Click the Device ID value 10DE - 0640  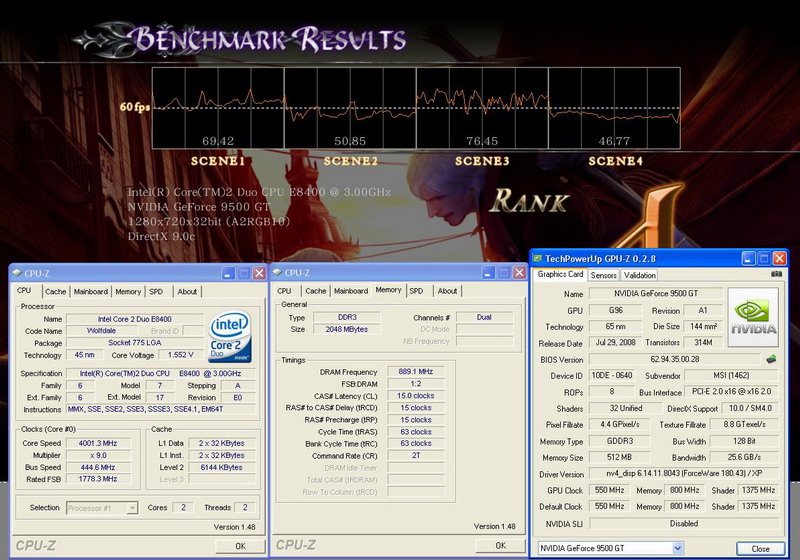(x=611, y=375)
